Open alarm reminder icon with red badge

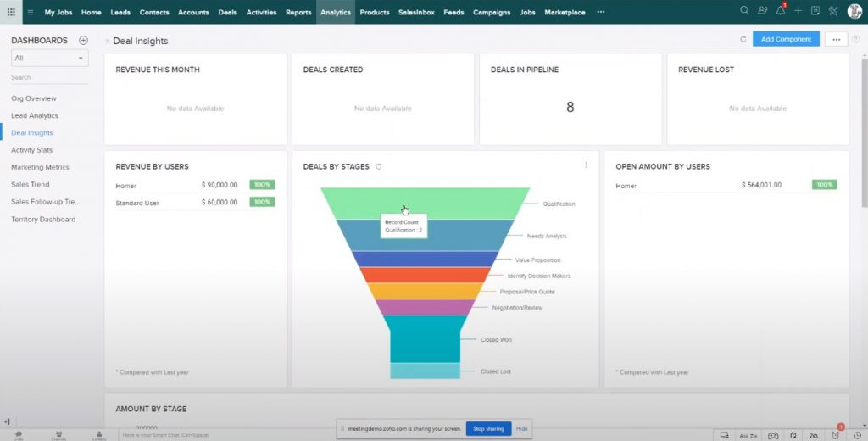pos(836,435)
